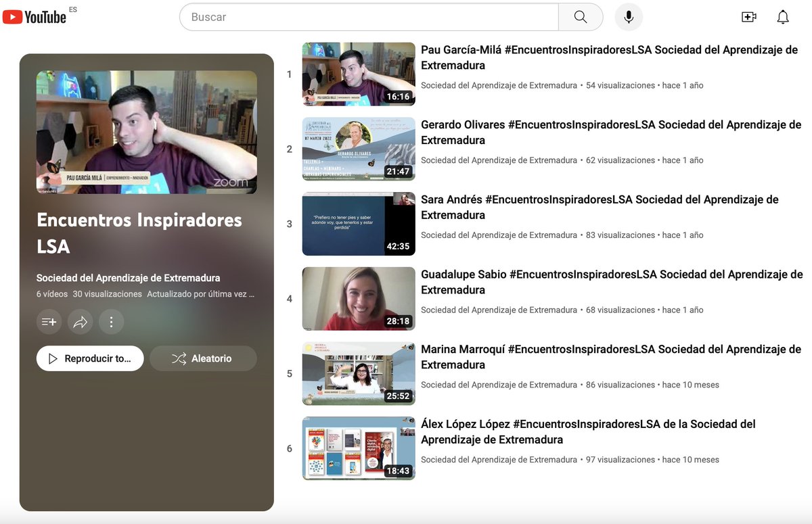This screenshot has height=524, width=812.
Task: Shuffle playlist with Aleatorio button
Action: 203,358
